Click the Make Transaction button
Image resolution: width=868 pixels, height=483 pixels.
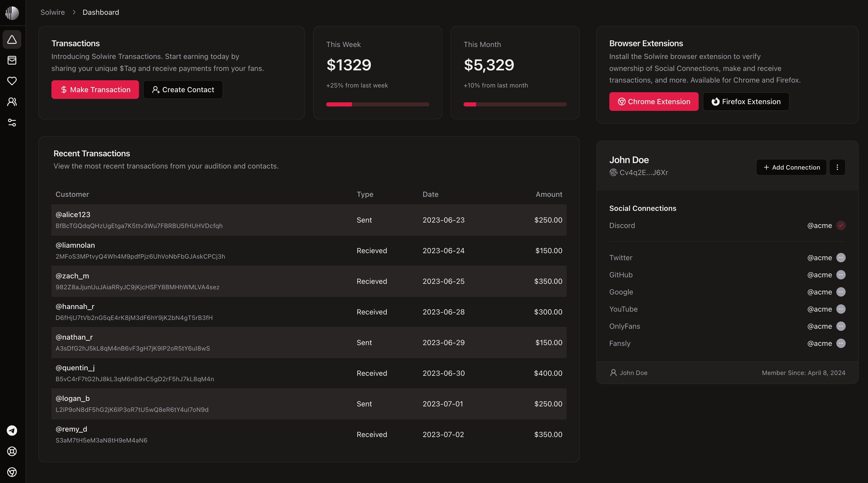tap(95, 90)
